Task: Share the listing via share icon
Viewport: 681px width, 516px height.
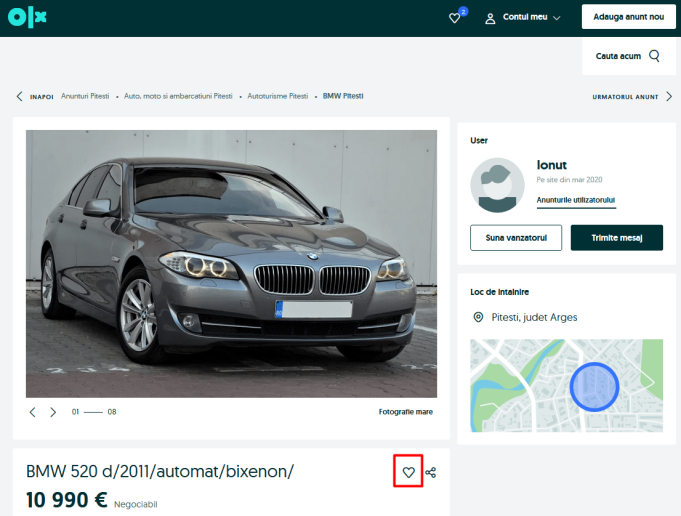Action: pyautogui.click(x=430, y=473)
